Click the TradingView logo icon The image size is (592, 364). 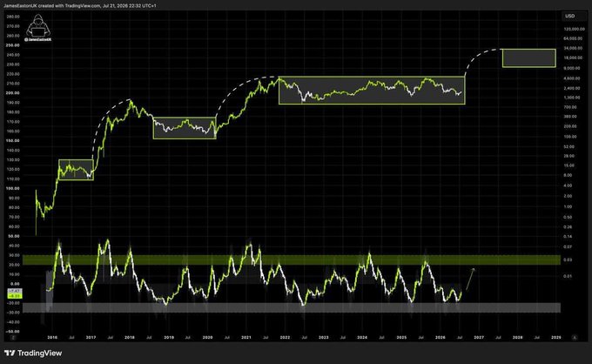click(x=10, y=353)
